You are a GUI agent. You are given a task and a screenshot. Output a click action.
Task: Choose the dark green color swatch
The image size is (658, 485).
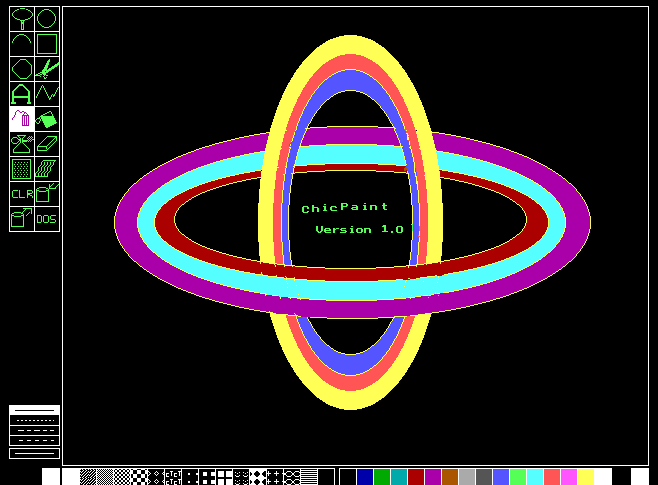pos(382,477)
